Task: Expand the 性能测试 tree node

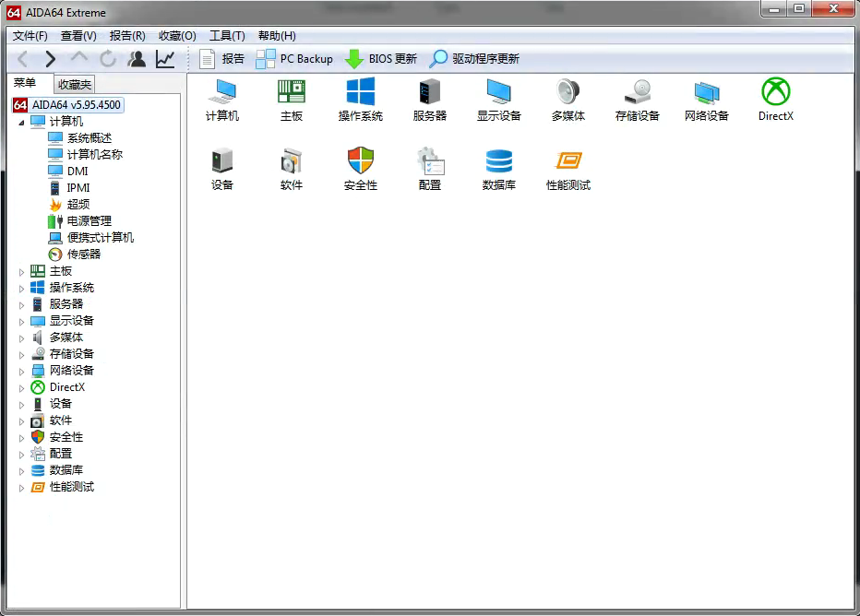Action: (21, 487)
